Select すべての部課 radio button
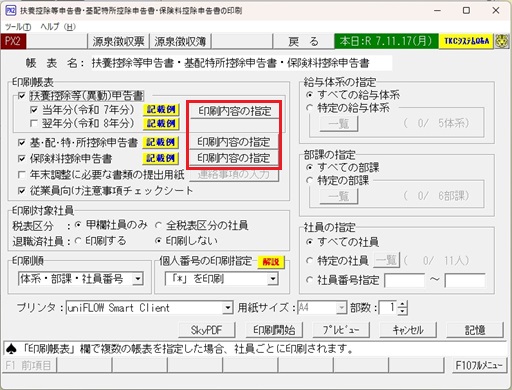Screen dimensions: 512x390 (x=309, y=167)
